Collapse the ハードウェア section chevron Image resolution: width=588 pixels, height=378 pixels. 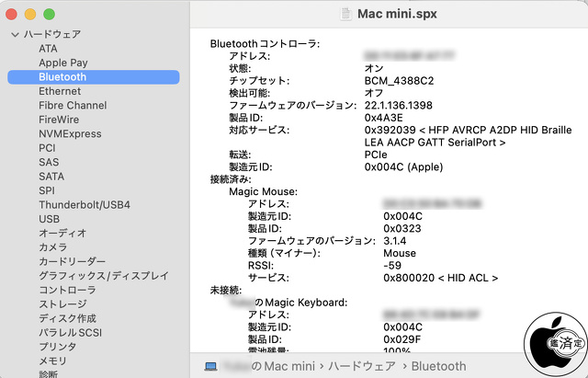pos(15,35)
